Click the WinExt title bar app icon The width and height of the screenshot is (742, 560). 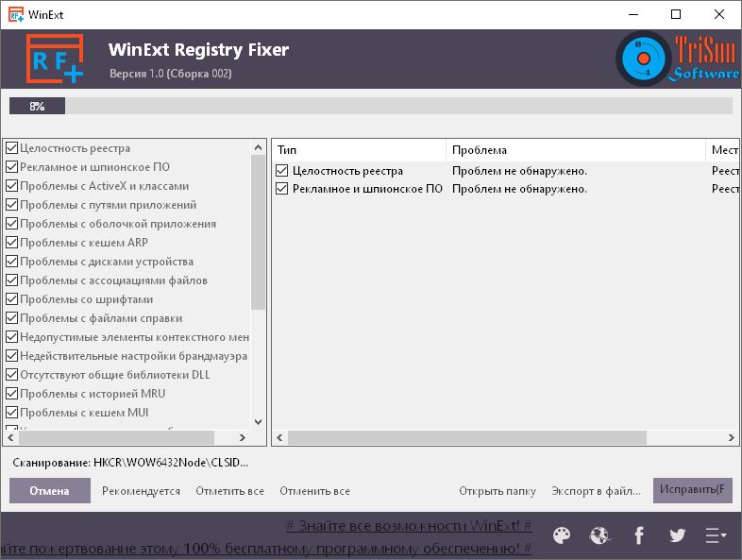(16, 15)
